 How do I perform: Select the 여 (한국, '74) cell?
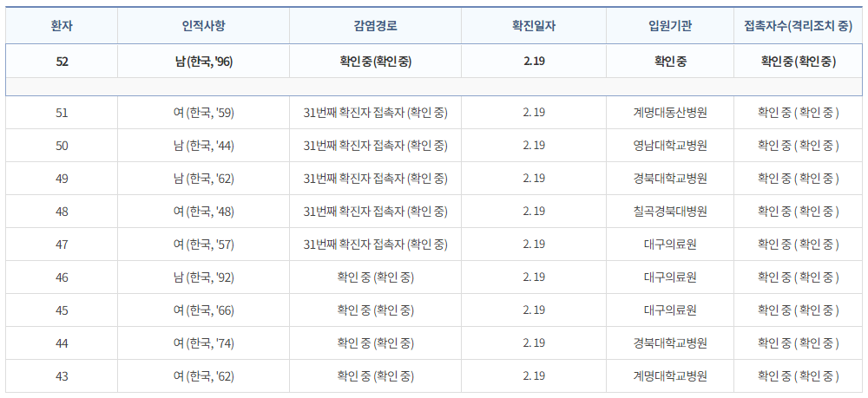[x=204, y=343]
